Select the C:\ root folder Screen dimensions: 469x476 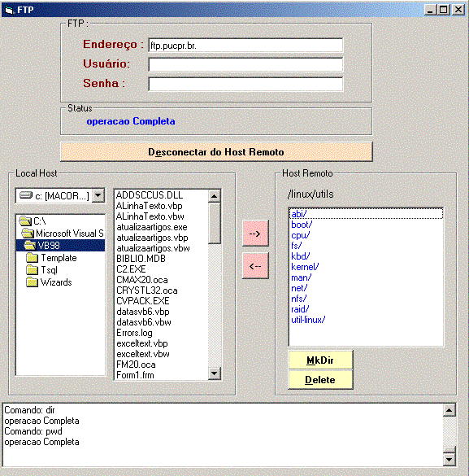coord(33,221)
